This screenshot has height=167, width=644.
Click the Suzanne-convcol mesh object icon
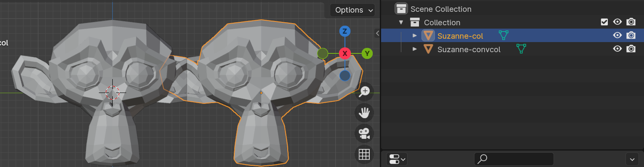point(428,49)
